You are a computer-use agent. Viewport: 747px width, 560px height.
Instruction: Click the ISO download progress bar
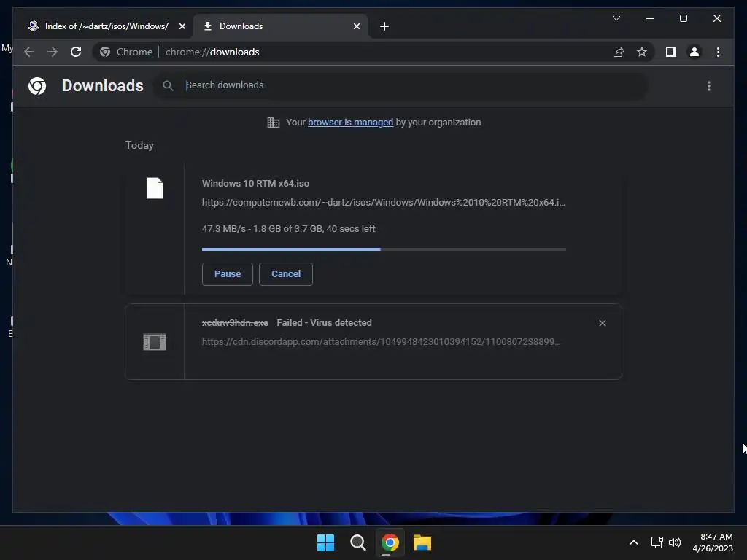[x=384, y=249]
